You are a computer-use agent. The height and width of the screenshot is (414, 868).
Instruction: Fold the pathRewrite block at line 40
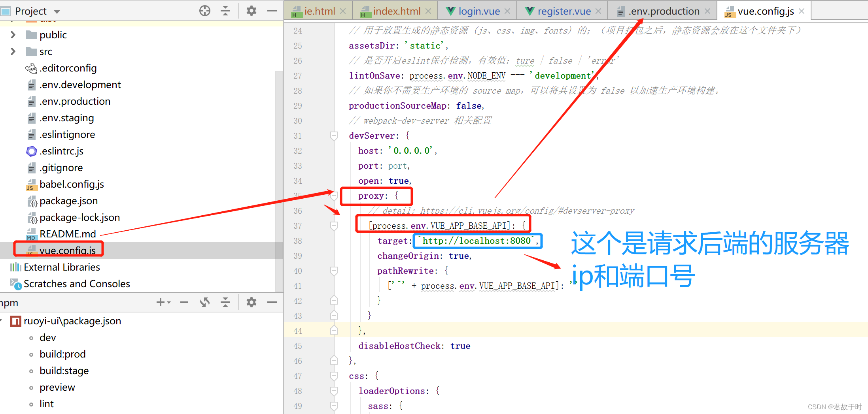point(334,271)
